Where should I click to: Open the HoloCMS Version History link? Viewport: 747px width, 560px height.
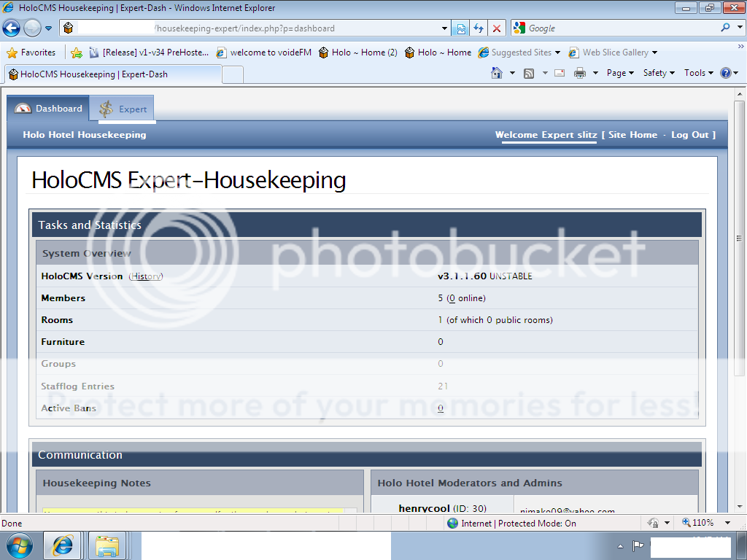[x=146, y=276]
